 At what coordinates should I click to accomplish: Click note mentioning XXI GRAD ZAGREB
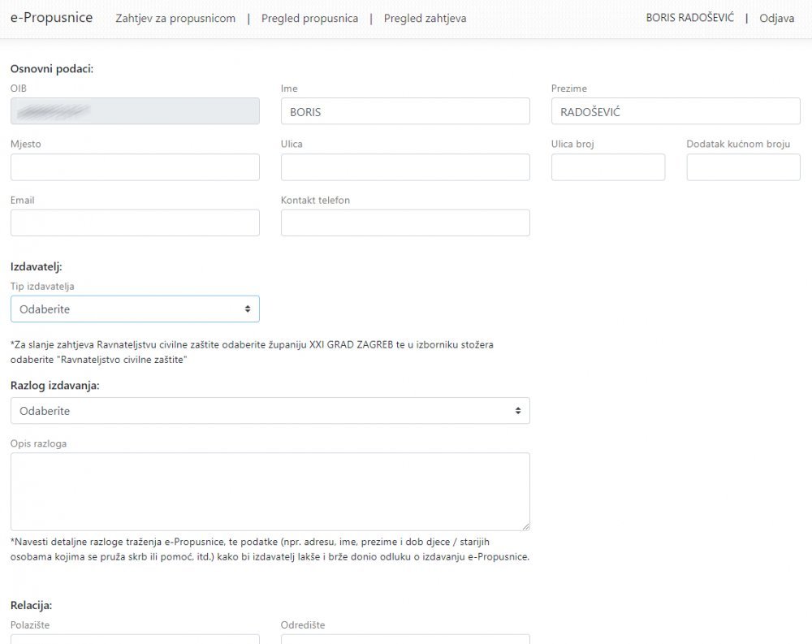(252, 352)
